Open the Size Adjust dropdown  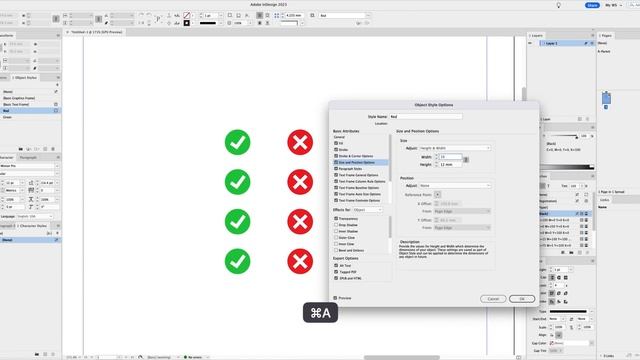pyautogui.click(x=455, y=148)
